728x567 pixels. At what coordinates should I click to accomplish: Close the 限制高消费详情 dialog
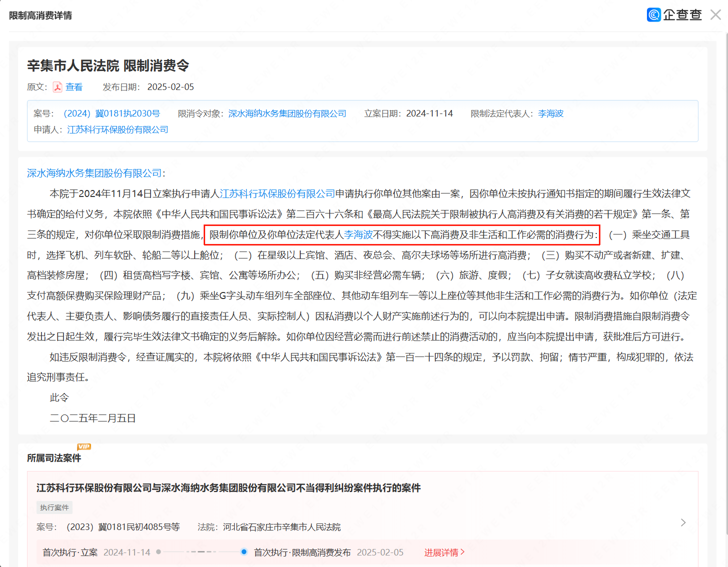[715, 15]
